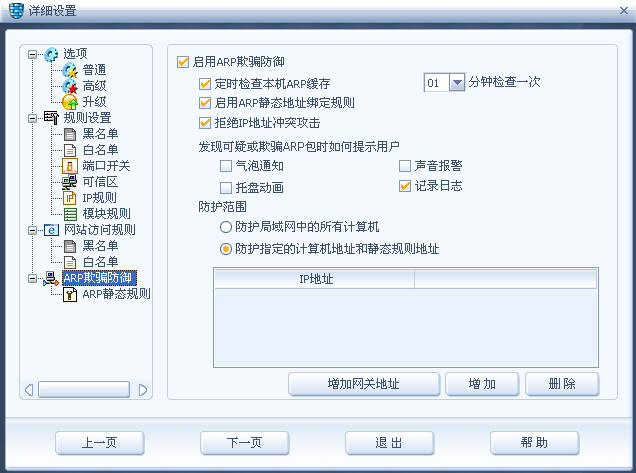This screenshot has width=636, height=473.
Task: Click the 增加网关地址 button
Action: (364, 384)
